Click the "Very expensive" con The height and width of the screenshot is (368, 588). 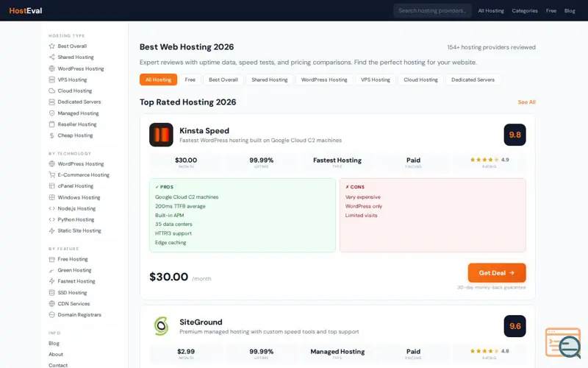click(x=362, y=197)
